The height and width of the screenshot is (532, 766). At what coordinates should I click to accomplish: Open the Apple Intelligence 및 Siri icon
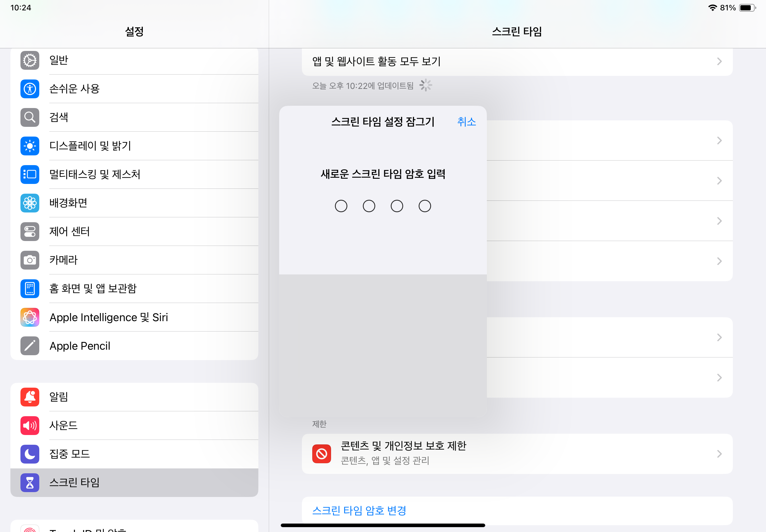tap(30, 317)
